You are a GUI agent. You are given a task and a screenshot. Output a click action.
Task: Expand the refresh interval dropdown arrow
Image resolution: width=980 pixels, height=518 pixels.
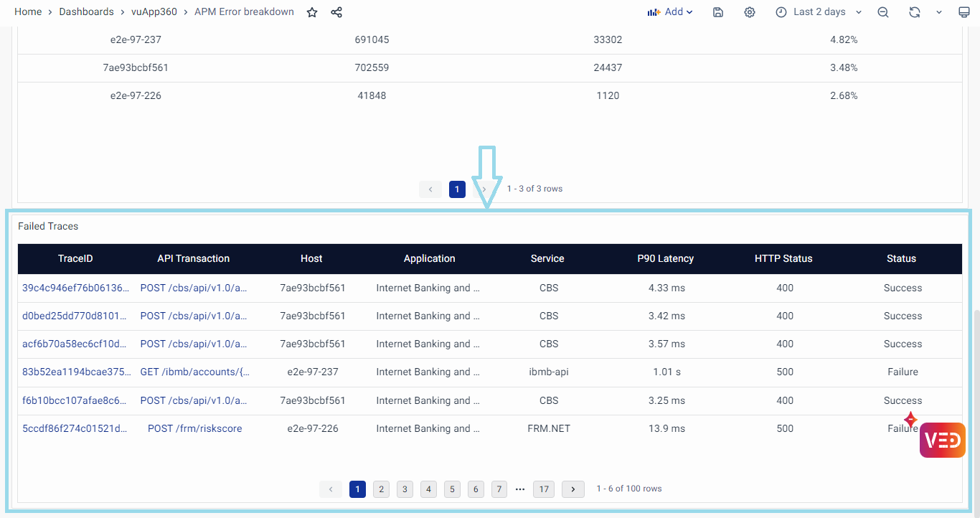938,12
